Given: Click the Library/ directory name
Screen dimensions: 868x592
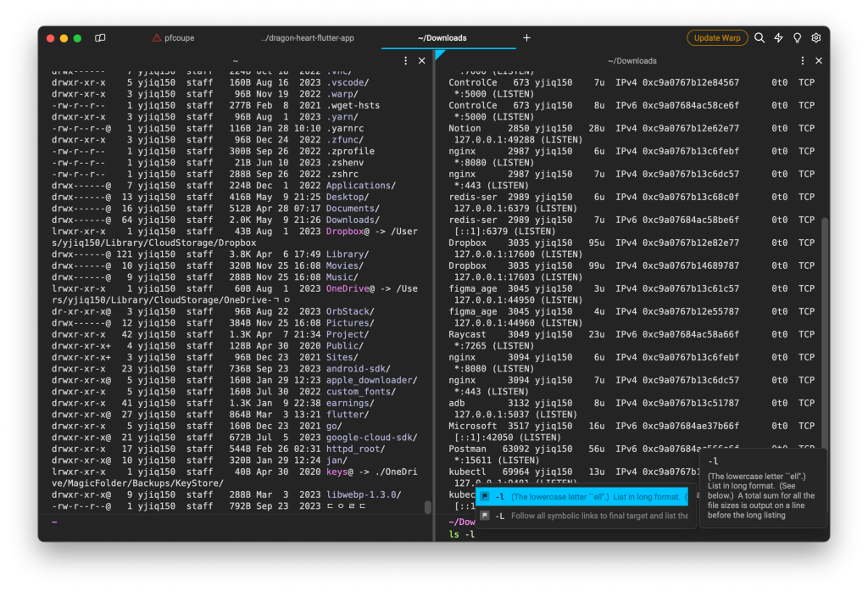Looking at the screenshot, I should (x=348, y=254).
